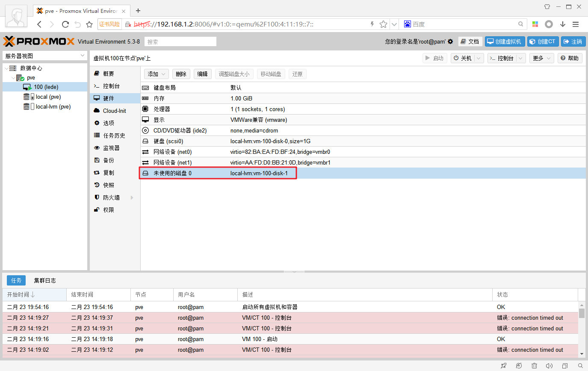Viewport: 588px width, 371px height.
Task: Select local (pve) storage in tree
Action: pos(45,97)
